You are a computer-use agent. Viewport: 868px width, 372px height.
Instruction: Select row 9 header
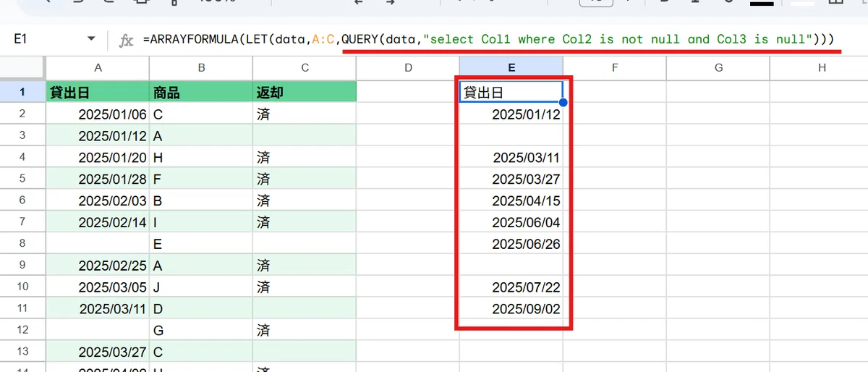click(23, 266)
